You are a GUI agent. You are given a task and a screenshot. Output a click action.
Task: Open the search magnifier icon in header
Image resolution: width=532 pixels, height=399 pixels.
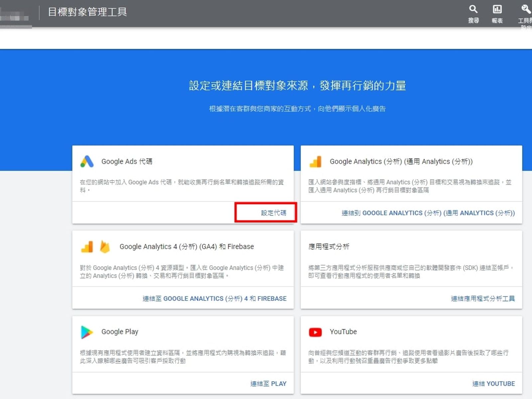[x=473, y=9]
